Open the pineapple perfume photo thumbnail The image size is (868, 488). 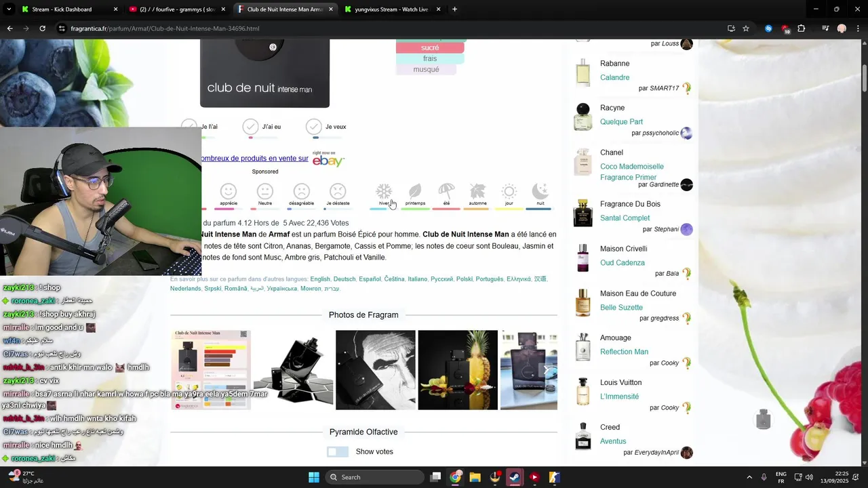click(x=458, y=370)
